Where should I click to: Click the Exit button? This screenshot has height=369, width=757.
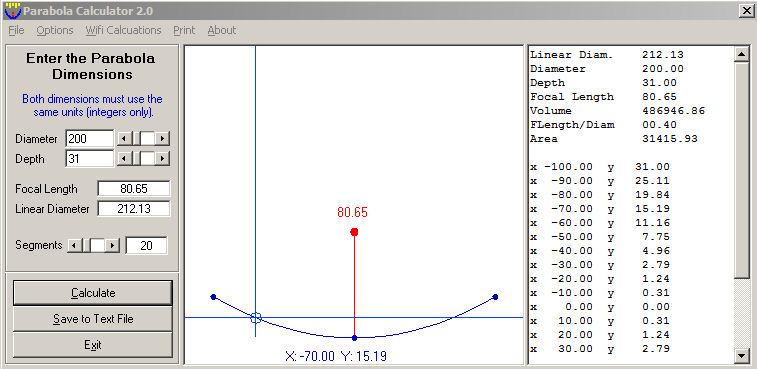93,345
